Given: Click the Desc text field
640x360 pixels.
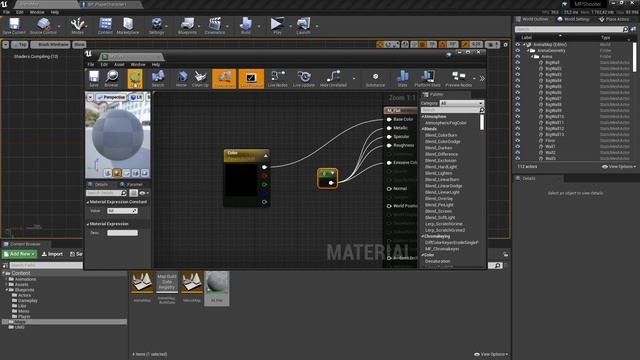Looking at the screenshot, I should coord(122,233).
